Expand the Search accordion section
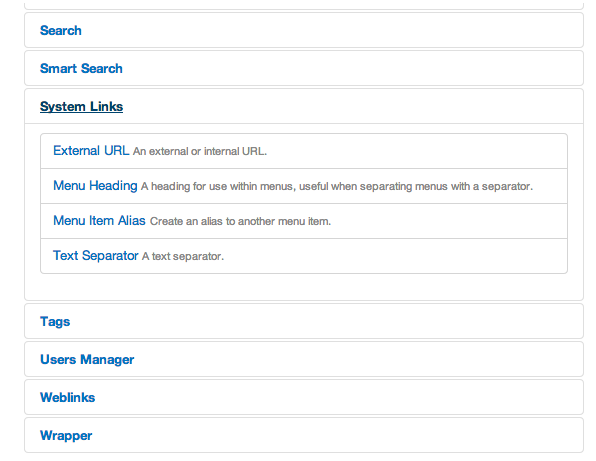 tap(60, 30)
